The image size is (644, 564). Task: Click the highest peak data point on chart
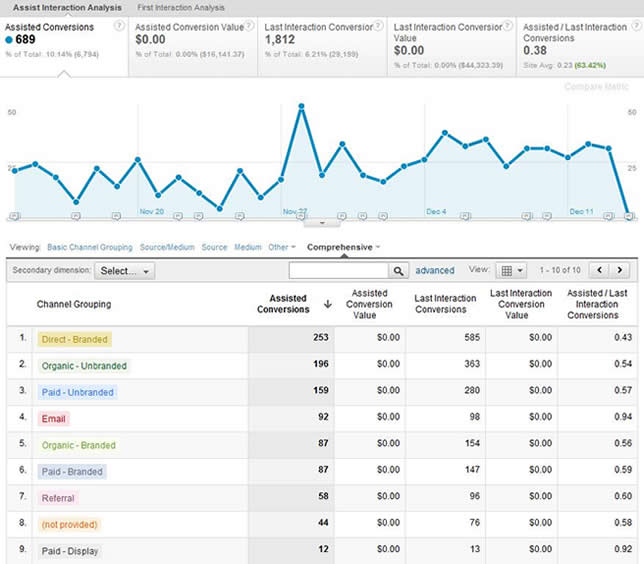(301, 106)
